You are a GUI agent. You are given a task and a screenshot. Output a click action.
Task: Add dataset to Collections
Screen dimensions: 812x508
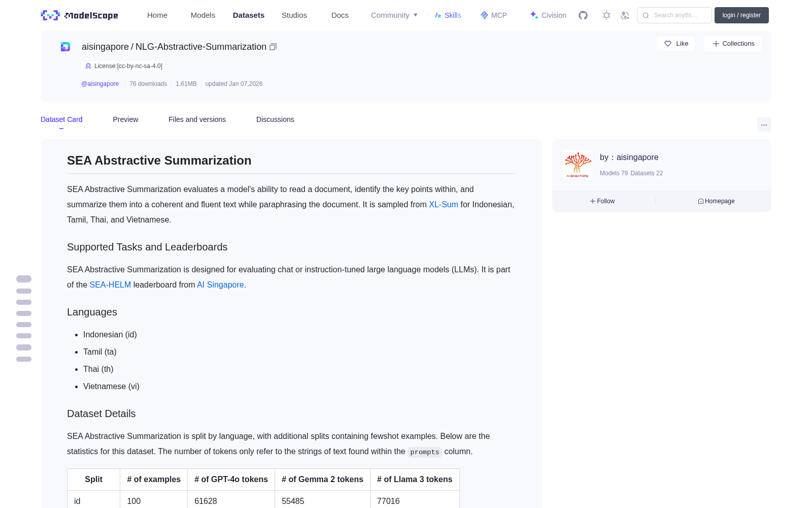point(733,44)
